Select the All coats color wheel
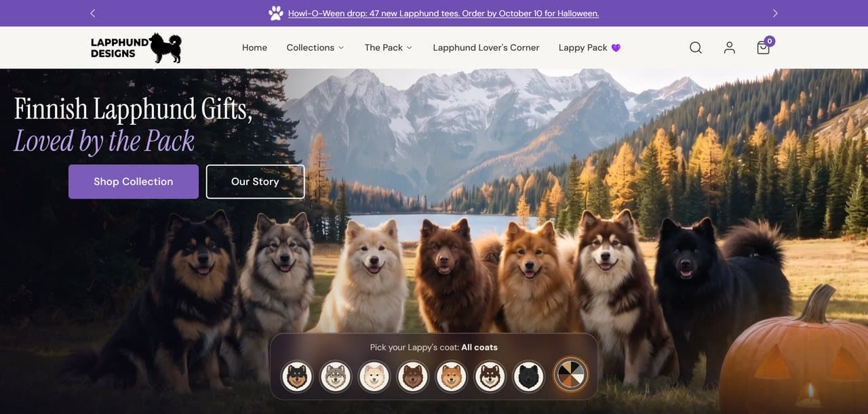 click(x=570, y=375)
